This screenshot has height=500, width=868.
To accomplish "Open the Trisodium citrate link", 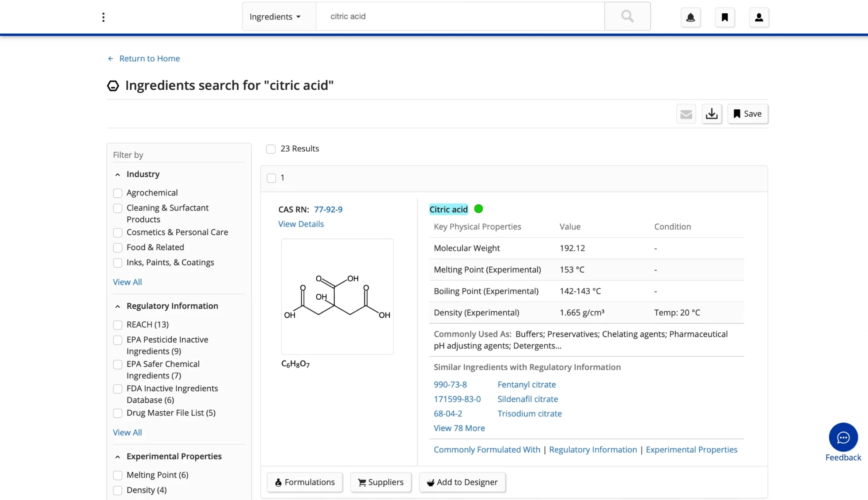I will [530, 414].
